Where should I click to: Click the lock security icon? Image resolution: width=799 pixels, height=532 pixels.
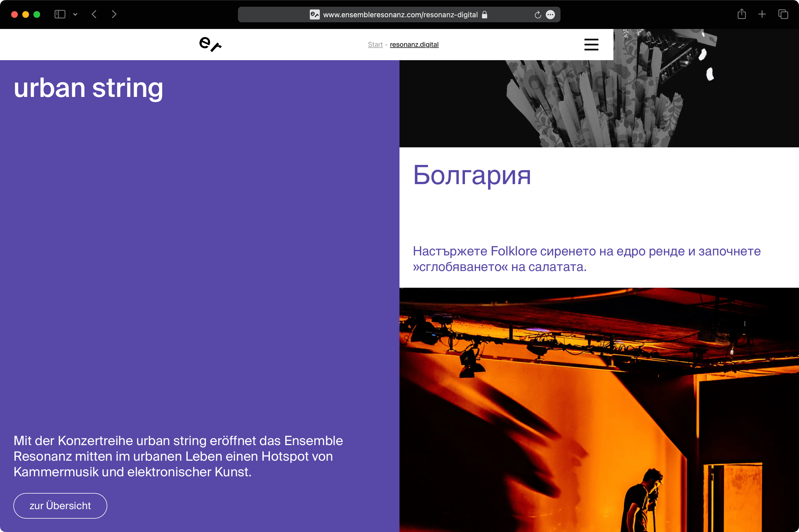pyautogui.click(x=484, y=14)
